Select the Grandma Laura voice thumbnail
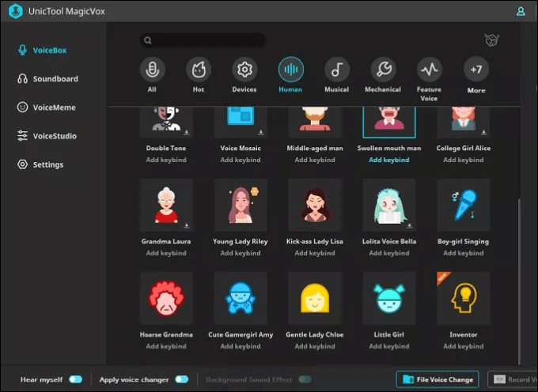Screen dimensions: 538x392 166,205
